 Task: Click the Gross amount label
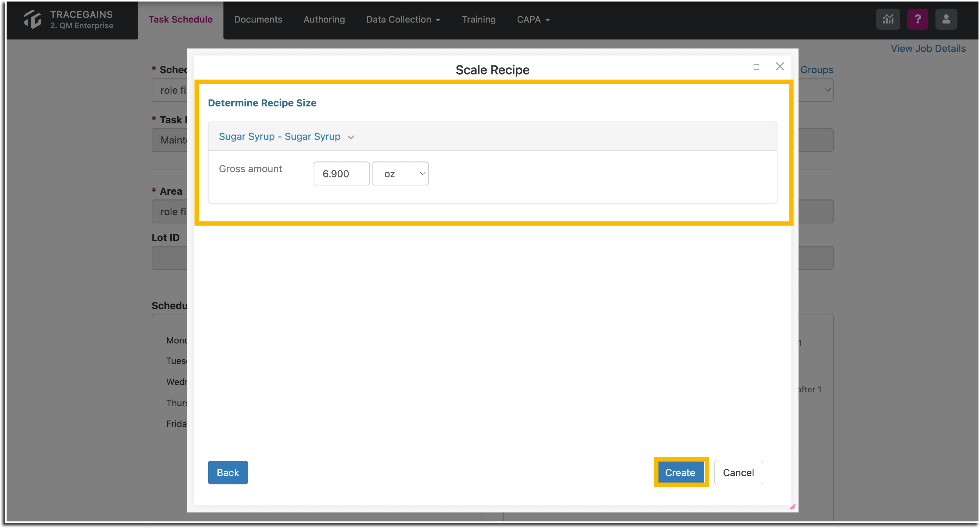click(x=250, y=169)
